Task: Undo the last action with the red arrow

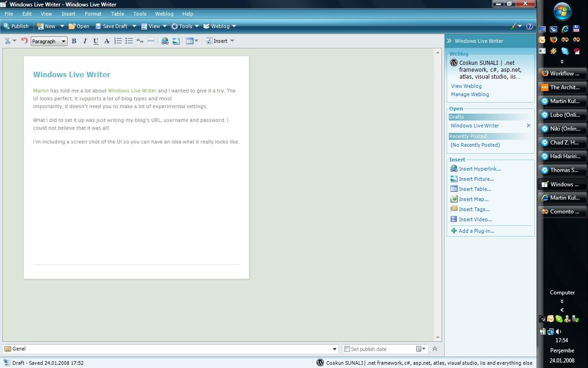Action: pos(24,40)
